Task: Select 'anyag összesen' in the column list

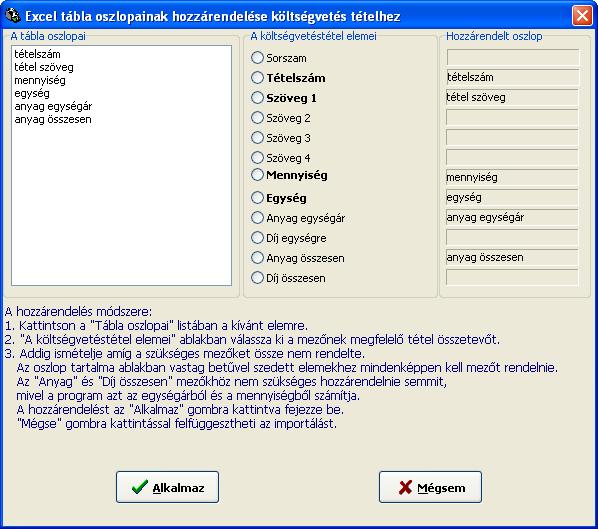Action: [53, 119]
